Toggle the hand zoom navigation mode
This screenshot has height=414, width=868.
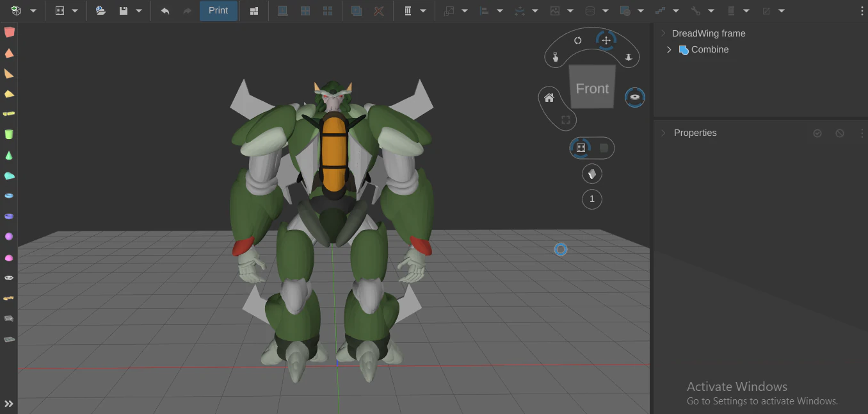coord(556,57)
